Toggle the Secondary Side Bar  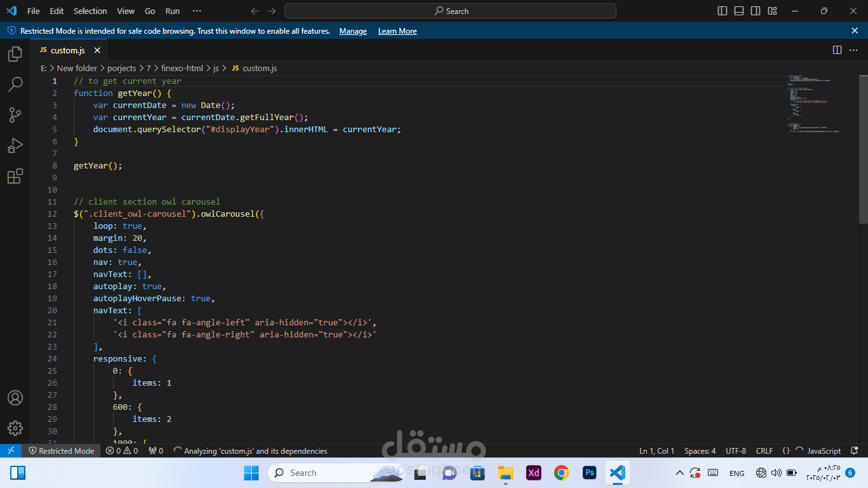tap(756, 11)
